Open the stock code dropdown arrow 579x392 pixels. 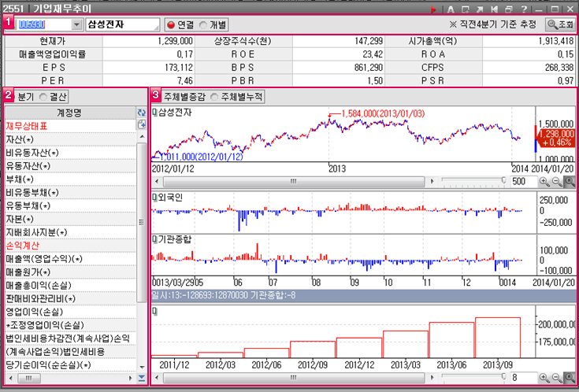pos(76,24)
